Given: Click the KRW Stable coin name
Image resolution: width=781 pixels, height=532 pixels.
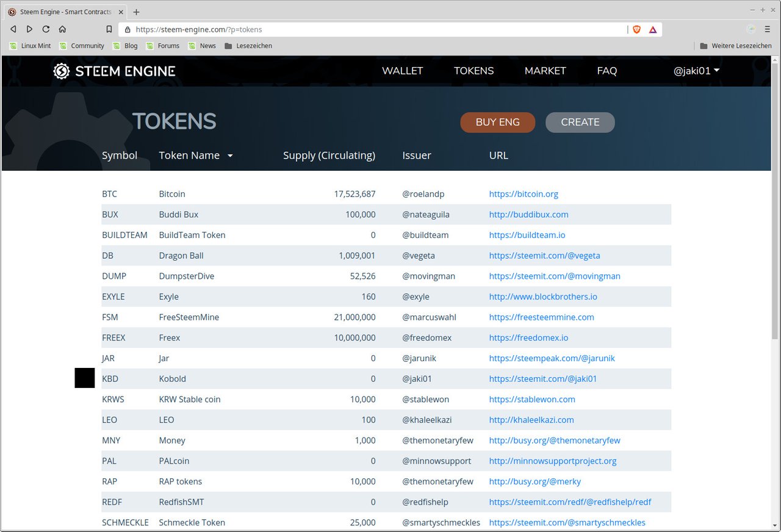Looking at the screenshot, I should [x=190, y=400].
